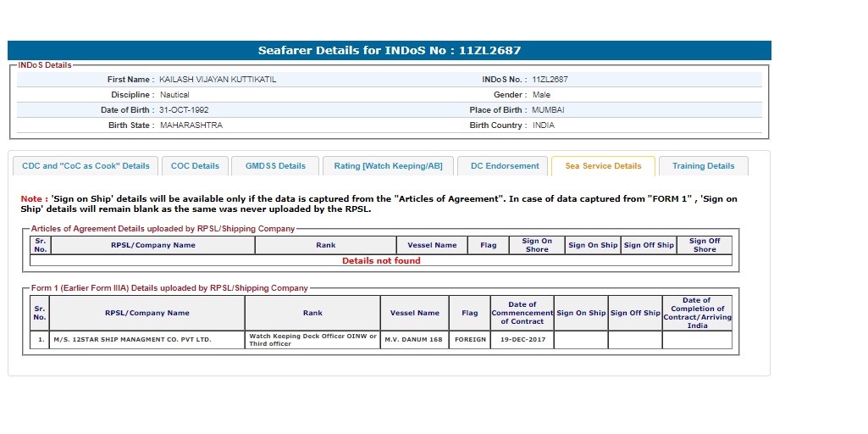868x434 pixels.
Task: Click the Seafarer Details title header bar
Action: [390, 51]
